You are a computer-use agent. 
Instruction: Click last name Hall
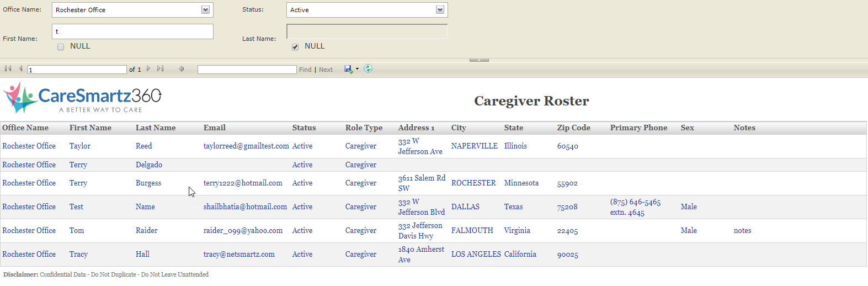[142, 254]
